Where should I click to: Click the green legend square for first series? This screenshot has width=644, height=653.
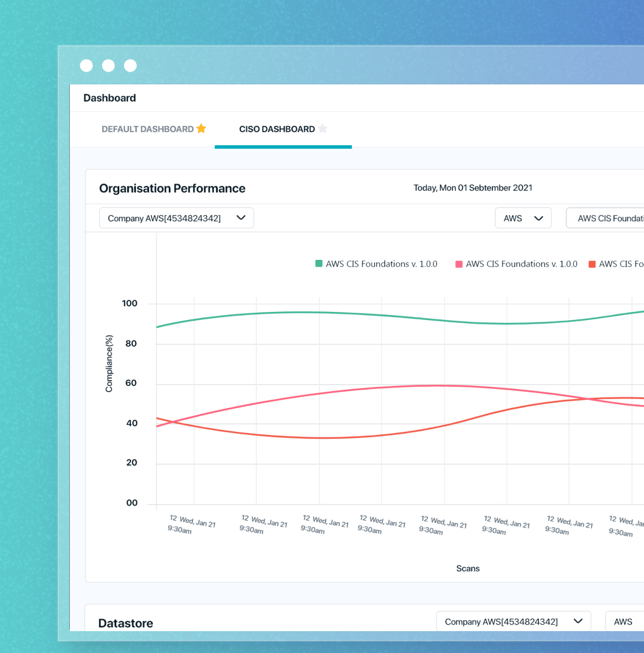pyautogui.click(x=318, y=264)
